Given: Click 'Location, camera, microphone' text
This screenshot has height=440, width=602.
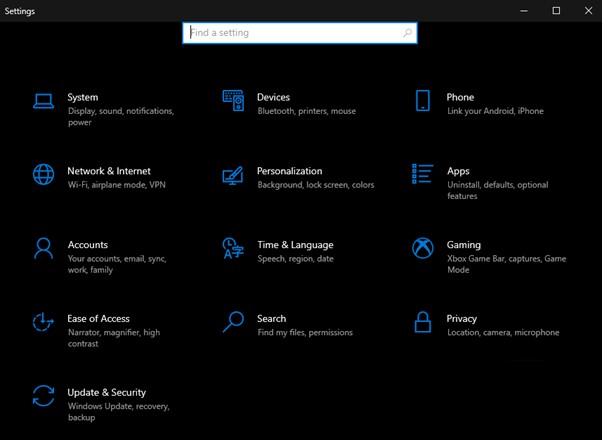Looking at the screenshot, I should 503,332.
